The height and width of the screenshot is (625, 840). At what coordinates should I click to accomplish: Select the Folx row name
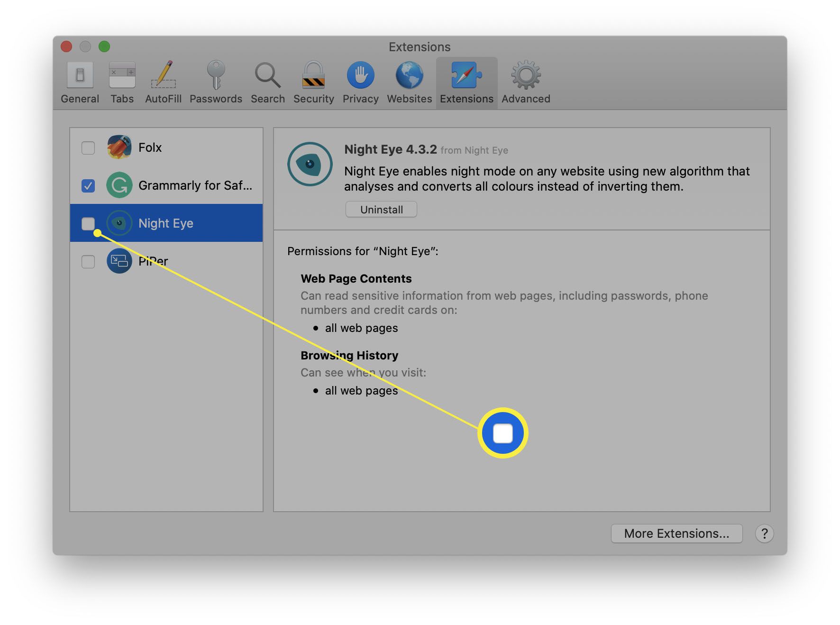point(150,147)
